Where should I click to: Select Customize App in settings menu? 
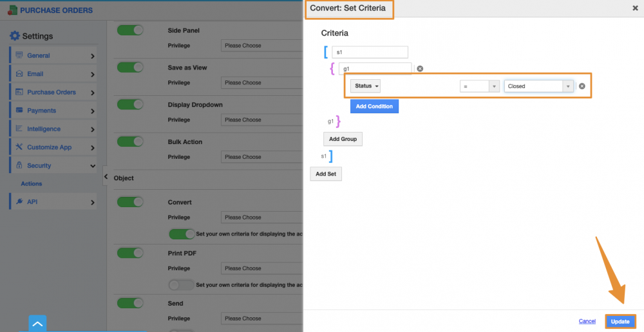point(53,147)
